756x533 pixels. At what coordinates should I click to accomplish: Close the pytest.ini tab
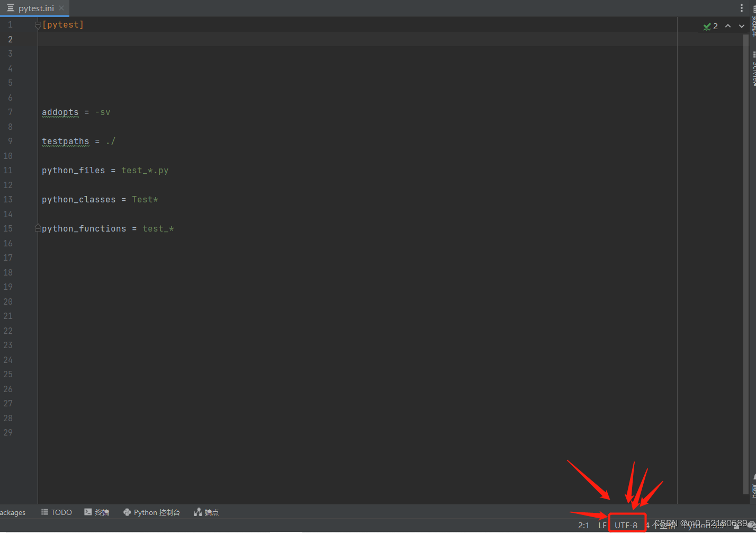(x=61, y=8)
